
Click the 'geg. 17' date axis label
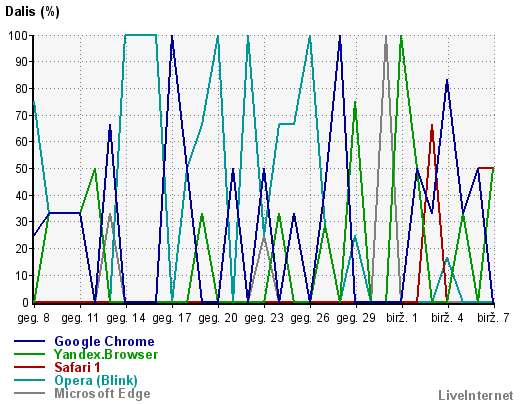click(172, 318)
